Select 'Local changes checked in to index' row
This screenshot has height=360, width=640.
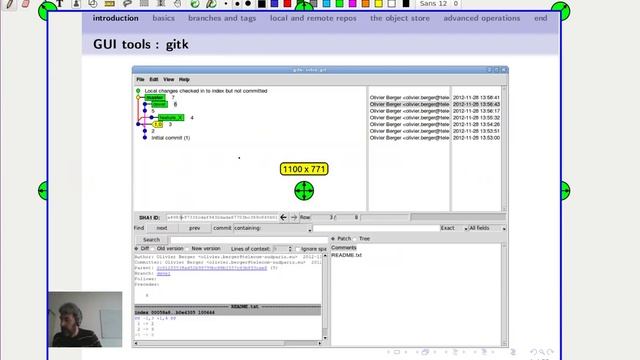(206, 91)
